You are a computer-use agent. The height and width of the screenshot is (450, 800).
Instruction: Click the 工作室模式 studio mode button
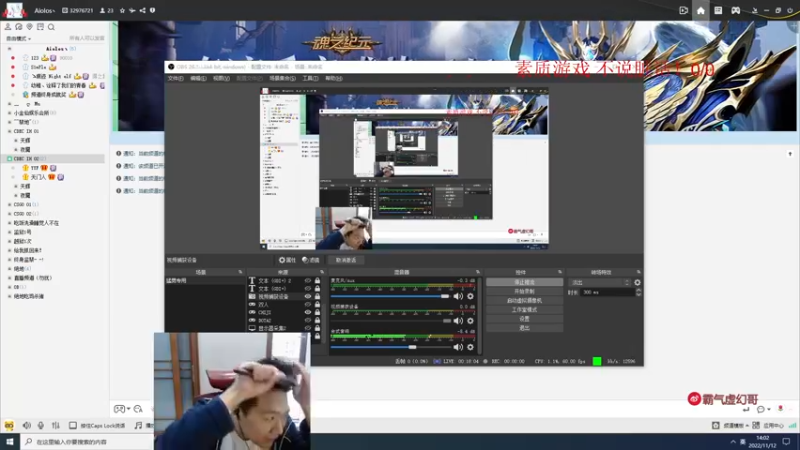pos(524,310)
